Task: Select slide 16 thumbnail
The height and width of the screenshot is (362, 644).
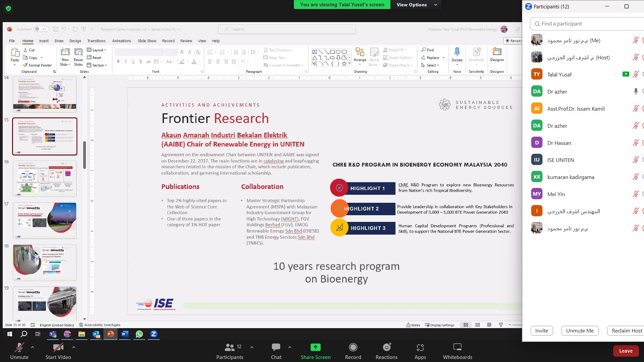Action: tap(45, 178)
